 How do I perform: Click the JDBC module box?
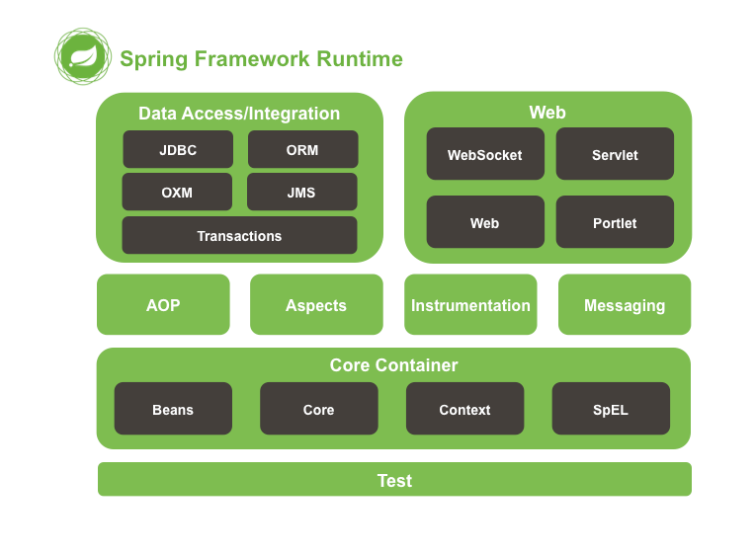pyautogui.click(x=178, y=149)
